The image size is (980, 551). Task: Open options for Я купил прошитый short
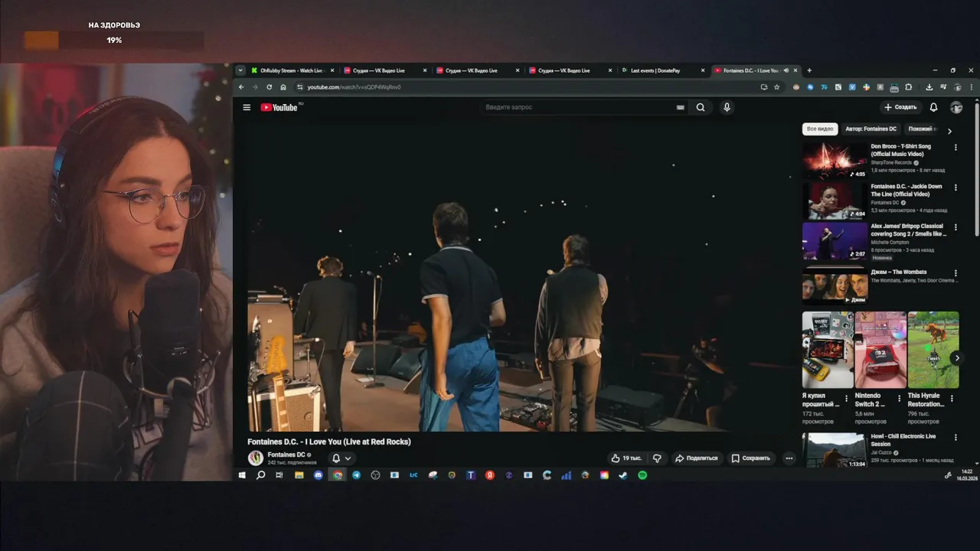pos(846,398)
